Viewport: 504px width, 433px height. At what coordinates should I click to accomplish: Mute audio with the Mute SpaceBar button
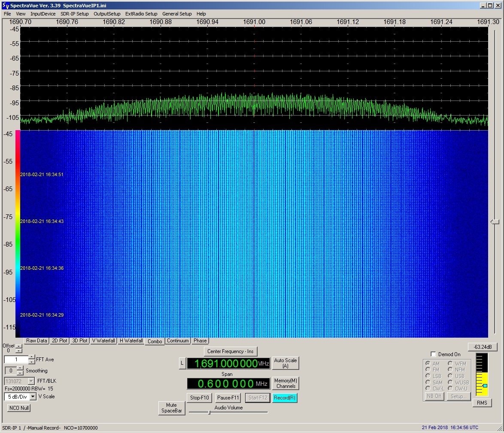tap(171, 408)
